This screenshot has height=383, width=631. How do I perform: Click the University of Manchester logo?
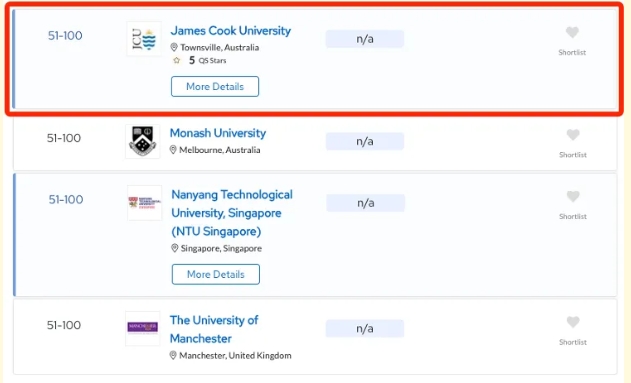[x=142, y=328]
